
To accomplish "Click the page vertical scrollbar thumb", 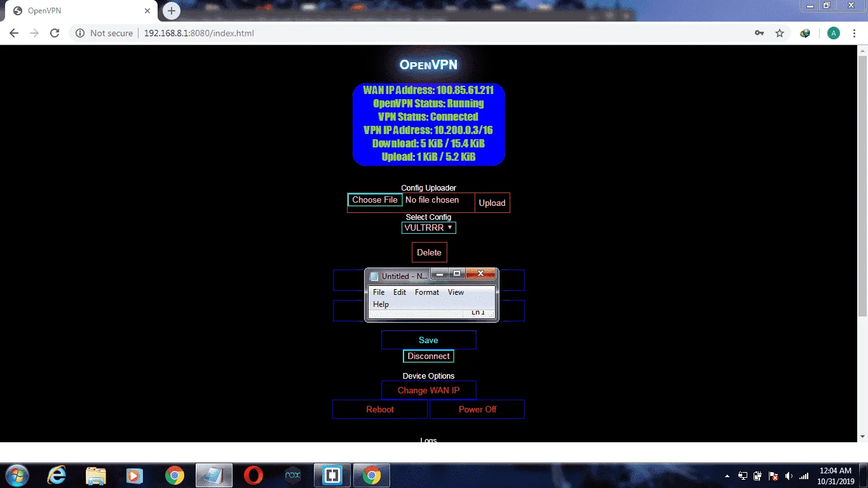I will click(862, 186).
